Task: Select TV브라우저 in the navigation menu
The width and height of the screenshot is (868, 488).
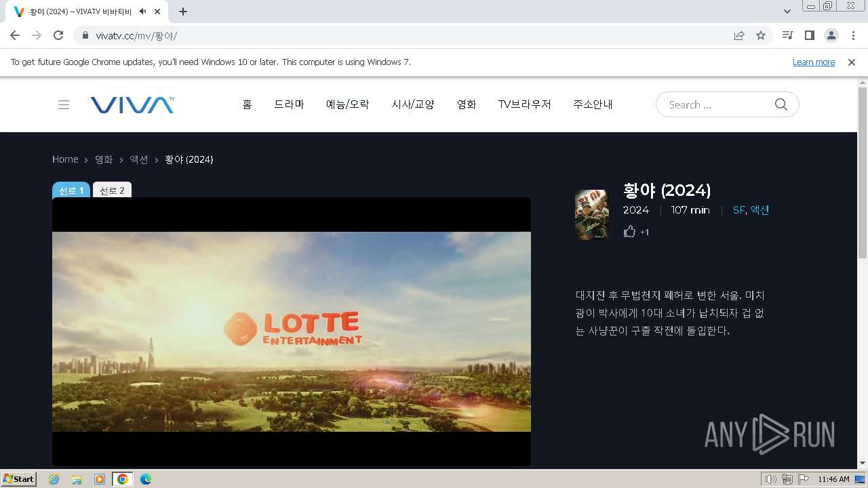Action: 525,104
